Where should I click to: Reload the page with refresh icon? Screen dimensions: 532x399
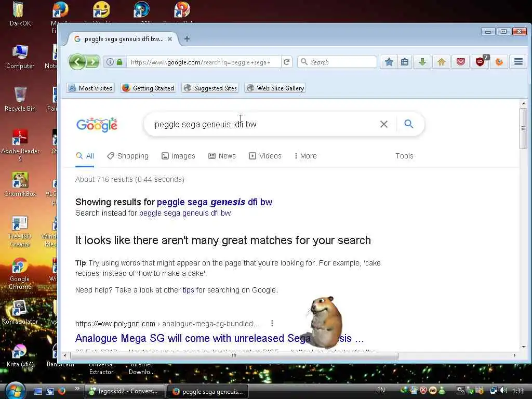pos(287,62)
